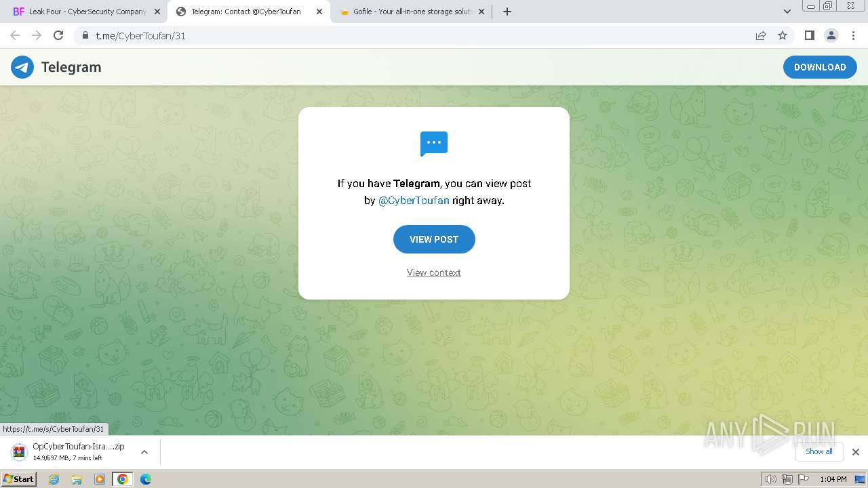Expand the tab search chevron
The height and width of the screenshot is (488, 868).
coord(787,12)
